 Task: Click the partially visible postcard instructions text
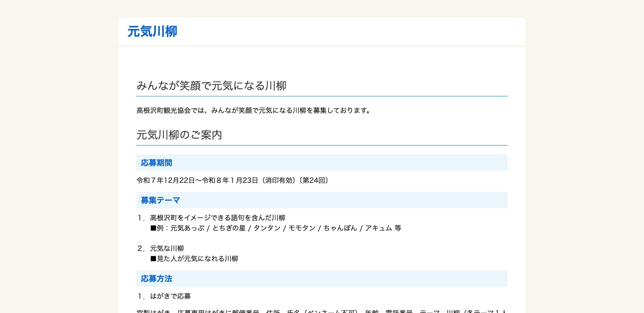coord(321,311)
